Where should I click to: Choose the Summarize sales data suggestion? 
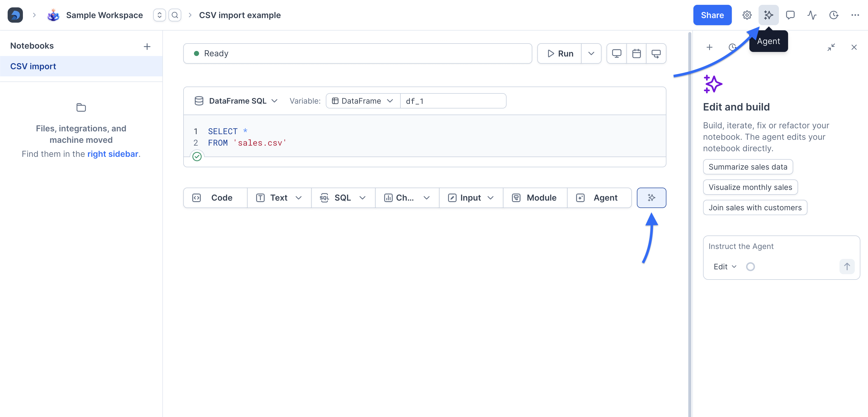coord(748,167)
